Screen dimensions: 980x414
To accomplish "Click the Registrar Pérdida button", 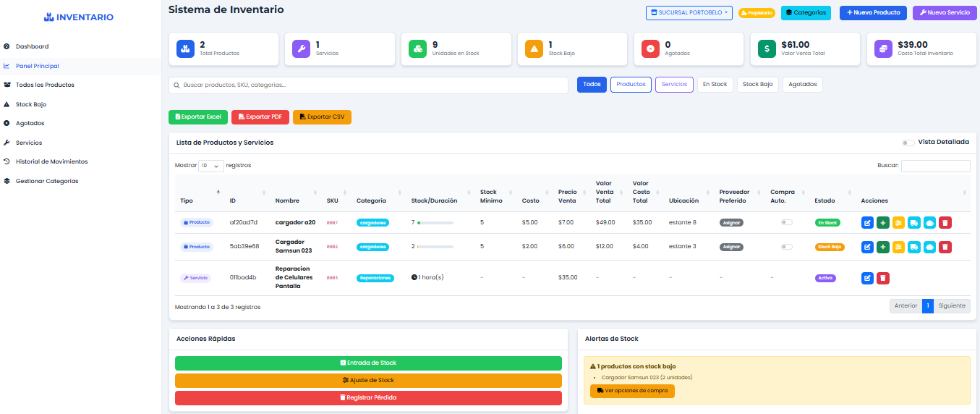I will click(x=368, y=398).
